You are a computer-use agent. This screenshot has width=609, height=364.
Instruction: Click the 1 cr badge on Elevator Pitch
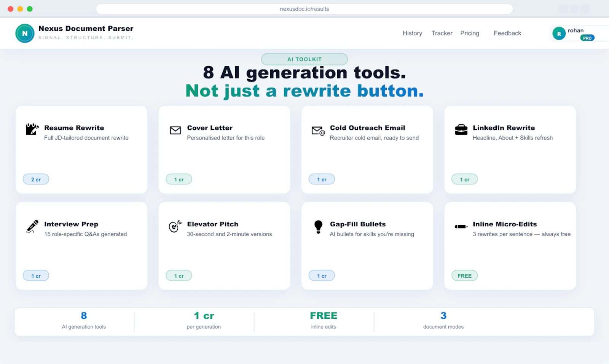point(179,275)
